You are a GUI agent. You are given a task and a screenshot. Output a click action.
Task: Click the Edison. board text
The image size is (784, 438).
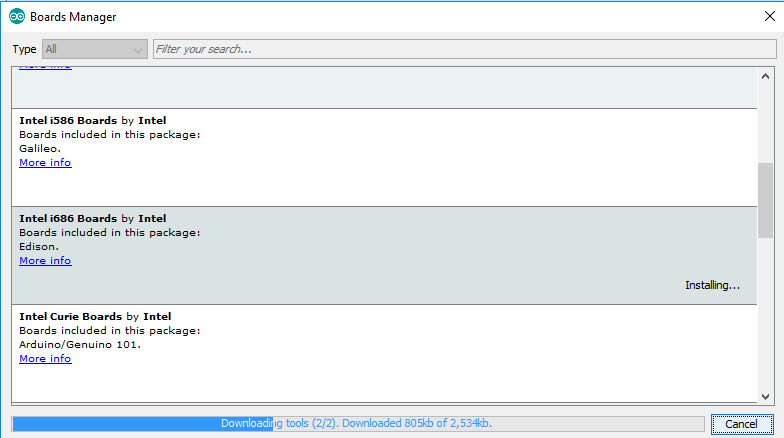(x=39, y=246)
